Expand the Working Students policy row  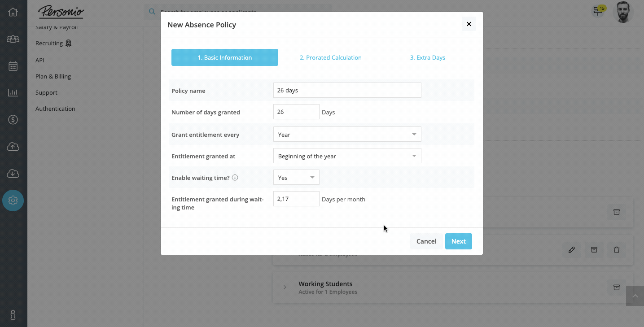[285, 287]
